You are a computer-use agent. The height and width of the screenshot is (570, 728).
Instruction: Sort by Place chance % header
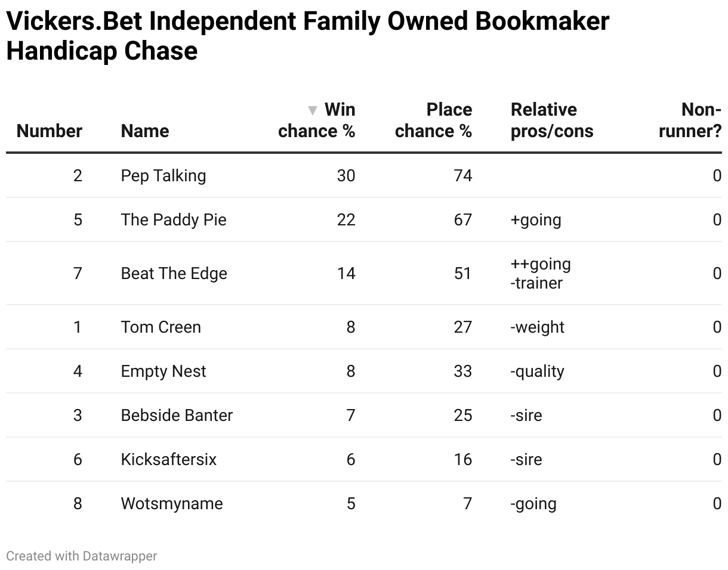433,120
